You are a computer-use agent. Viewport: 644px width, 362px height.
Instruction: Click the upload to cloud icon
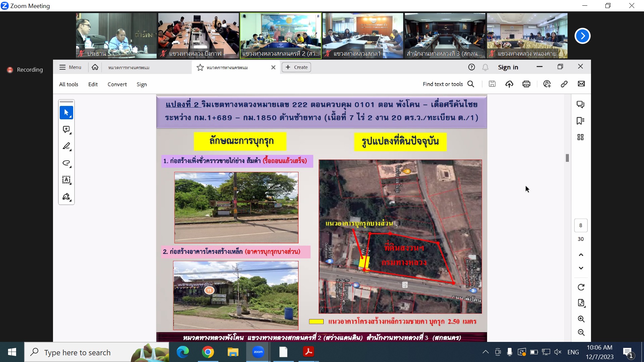point(509,84)
